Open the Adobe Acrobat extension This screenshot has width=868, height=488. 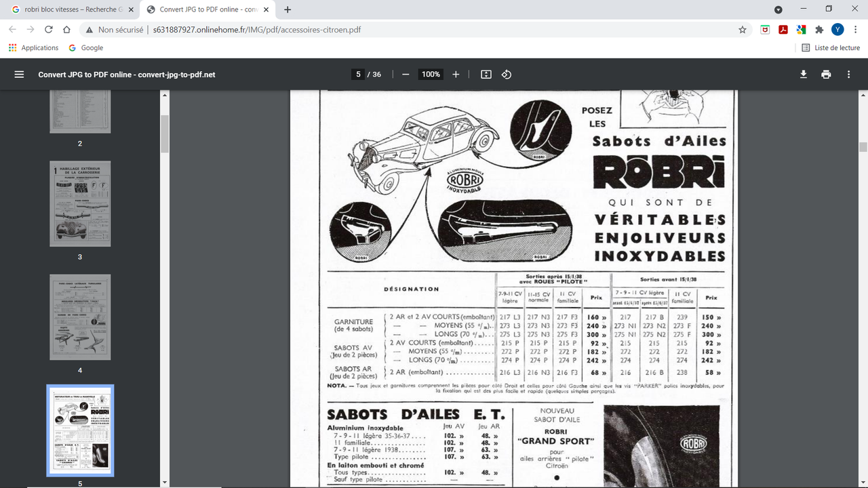tap(783, 30)
